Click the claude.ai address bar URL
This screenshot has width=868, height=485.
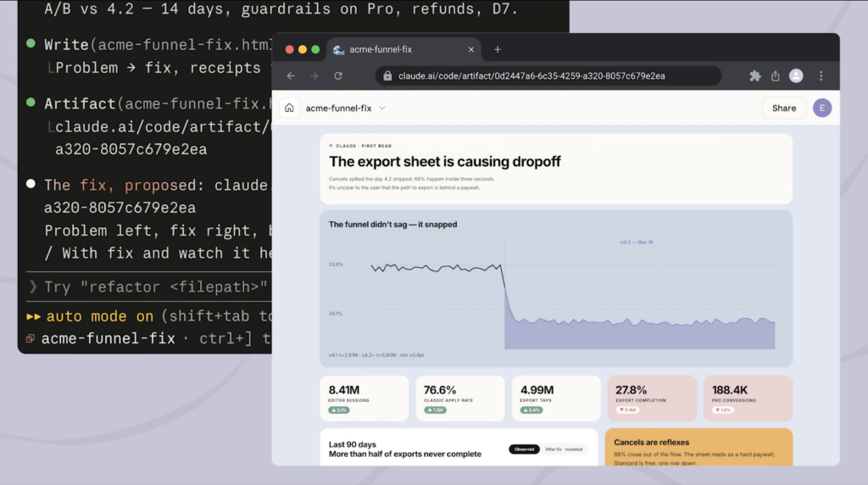531,75
